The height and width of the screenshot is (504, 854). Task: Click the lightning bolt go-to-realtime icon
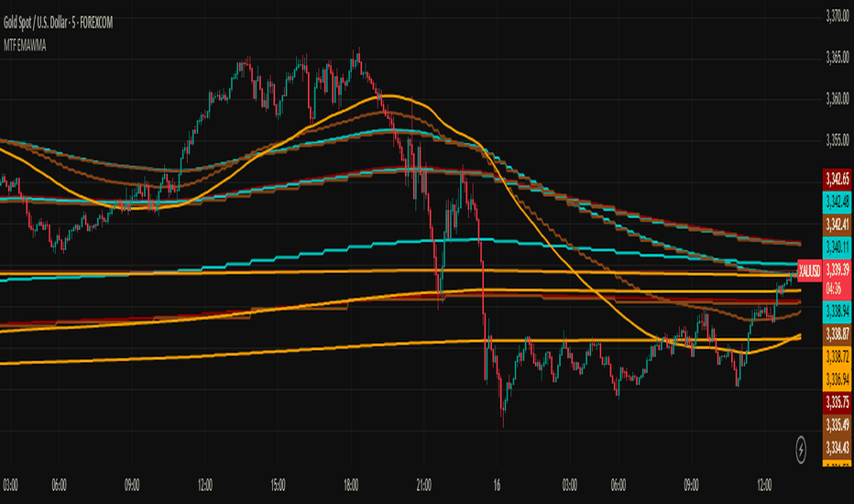click(x=801, y=450)
